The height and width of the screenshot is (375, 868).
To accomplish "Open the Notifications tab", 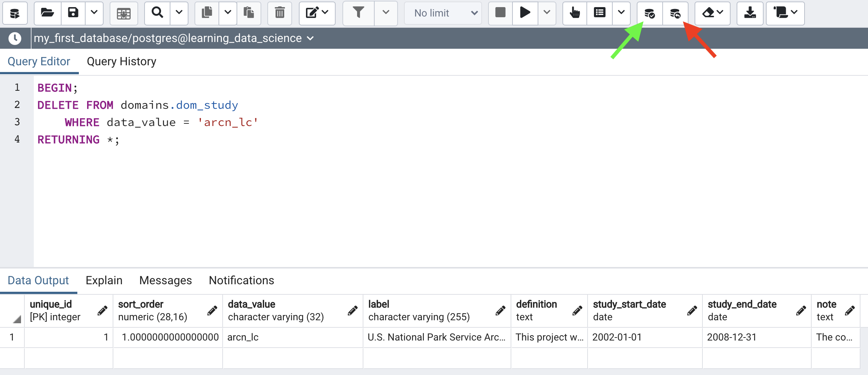I will coord(241,280).
